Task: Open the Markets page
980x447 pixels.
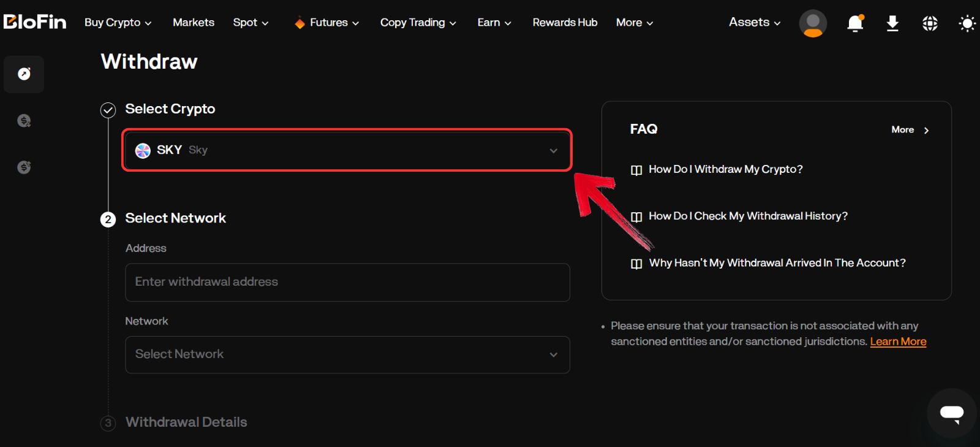Action: click(x=194, y=23)
